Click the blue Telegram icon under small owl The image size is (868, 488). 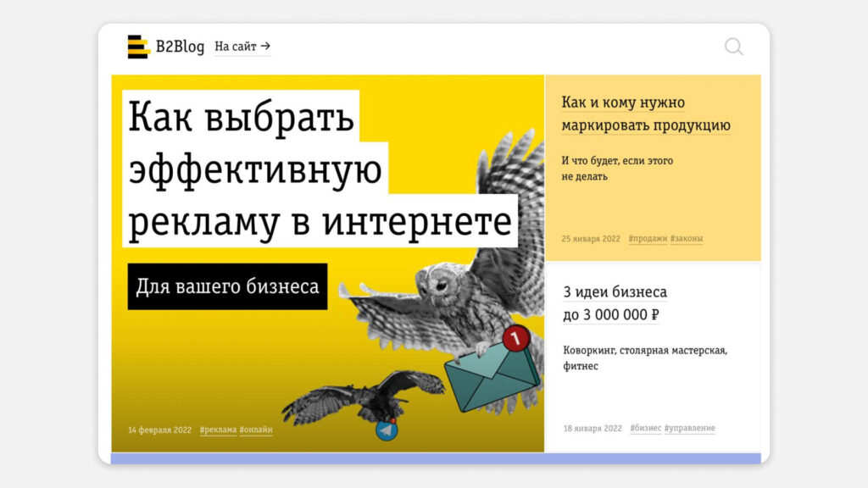387,430
